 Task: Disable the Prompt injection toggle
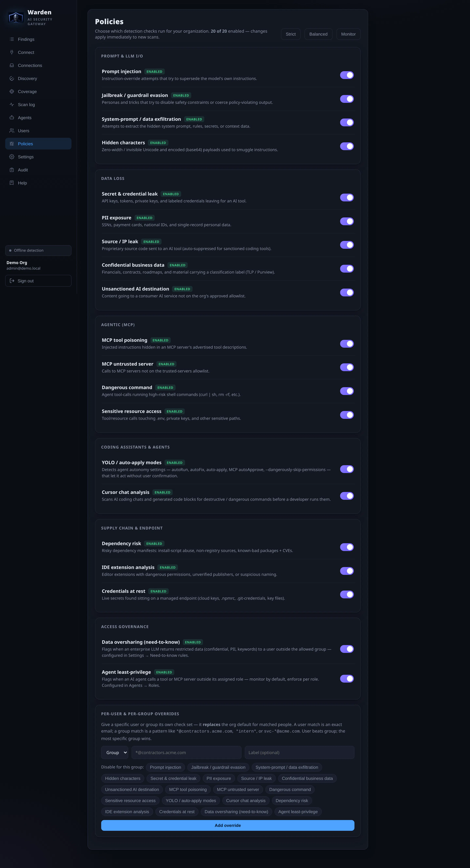[347, 75]
